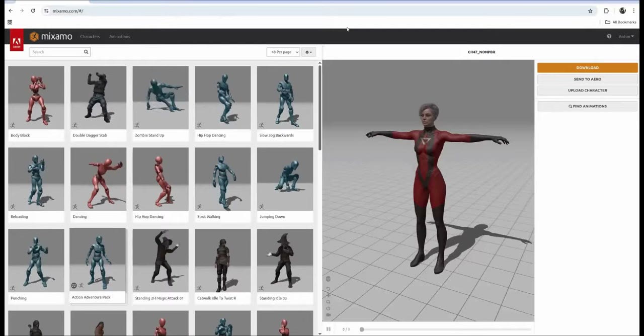Click the reset camera power icon
Image resolution: width=644 pixels, height=336 pixels.
328,308
